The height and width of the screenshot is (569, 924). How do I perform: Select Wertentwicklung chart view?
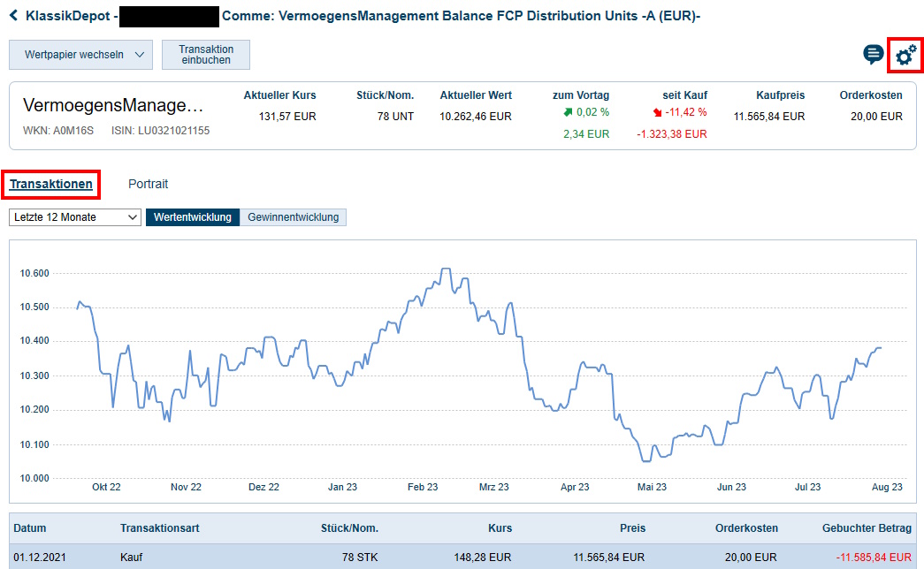click(x=193, y=217)
